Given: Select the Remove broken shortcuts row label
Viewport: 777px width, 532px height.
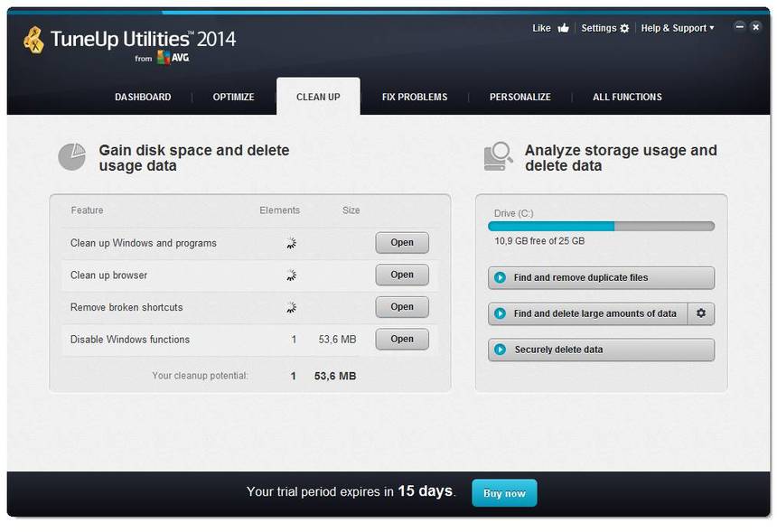Looking at the screenshot, I should pyautogui.click(x=126, y=308).
